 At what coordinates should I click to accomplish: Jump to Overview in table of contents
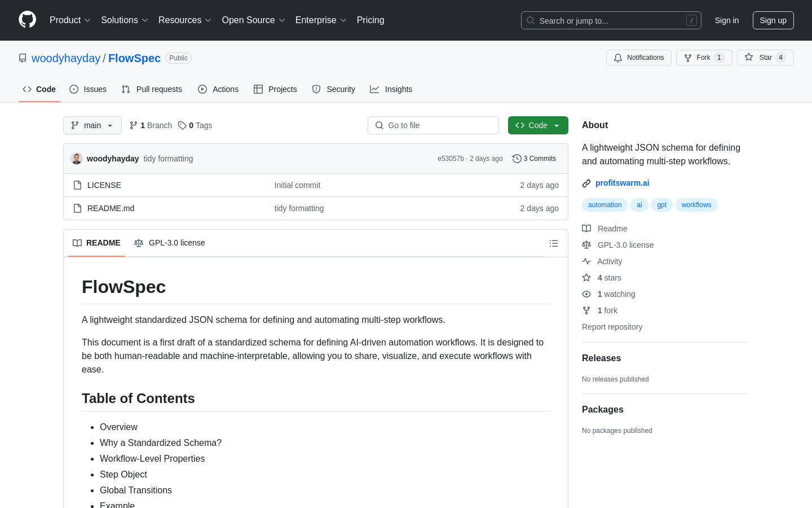point(118,427)
